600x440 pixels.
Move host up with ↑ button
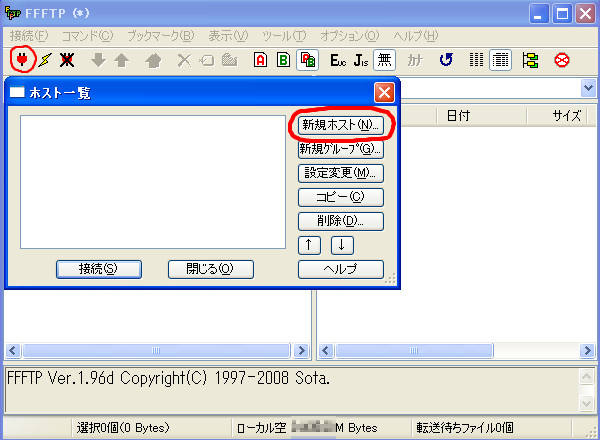click(x=309, y=245)
